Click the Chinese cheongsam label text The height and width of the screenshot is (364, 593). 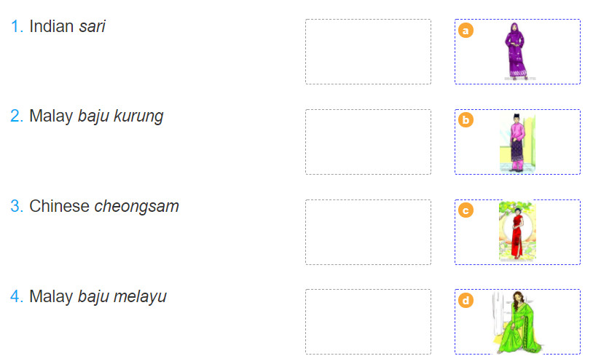pyautogui.click(x=104, y=206)
